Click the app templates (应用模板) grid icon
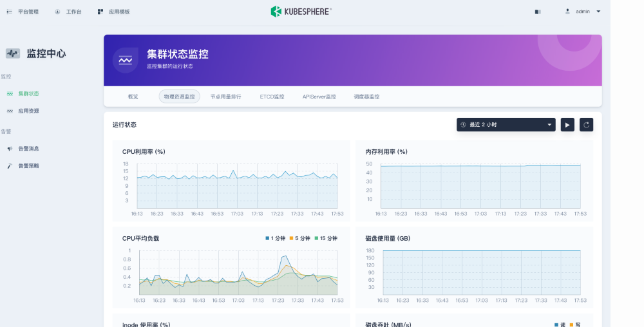The height and width of the screenshot is (327, 644). 100,12
